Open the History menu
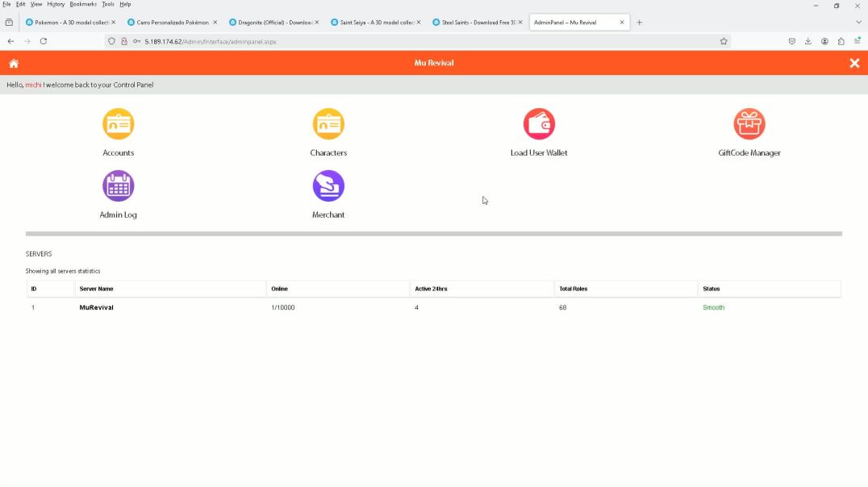Screen dimensions: 868x487 click(x=56, y=4)
